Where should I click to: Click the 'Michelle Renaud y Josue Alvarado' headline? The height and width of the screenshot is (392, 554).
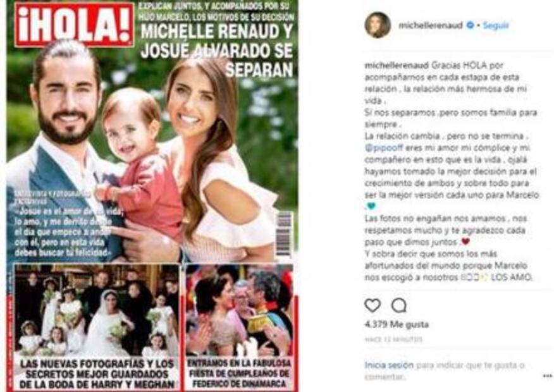click(x=216, y=51)
